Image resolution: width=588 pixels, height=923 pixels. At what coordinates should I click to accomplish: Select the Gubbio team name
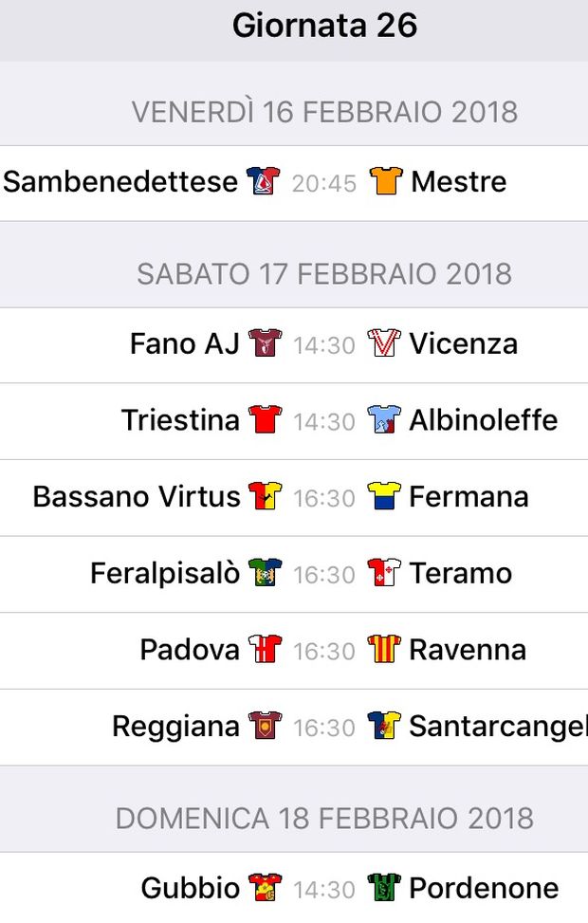coord(191,888)
